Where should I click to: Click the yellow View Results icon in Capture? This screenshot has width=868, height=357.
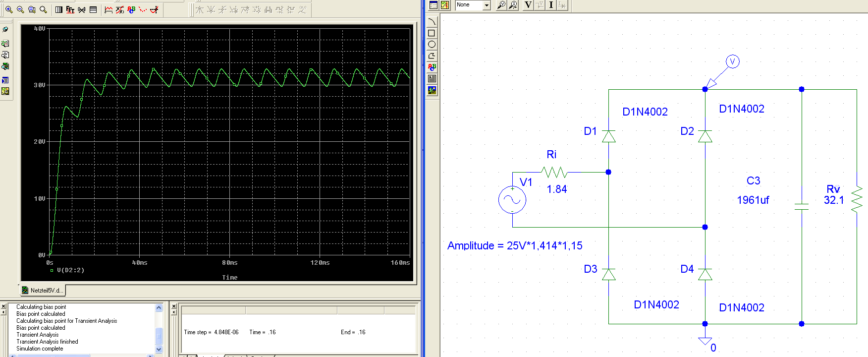(445, 5)
